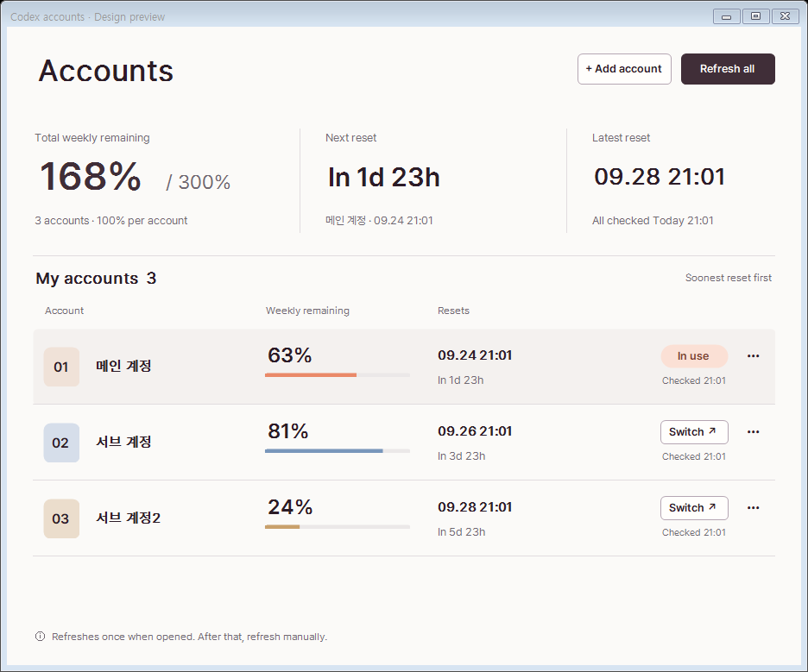The width and height of the screenshot is (808, 672).
Task: Open the more options menu for 서브 계정 row
Action: click(x=753, y=431)
